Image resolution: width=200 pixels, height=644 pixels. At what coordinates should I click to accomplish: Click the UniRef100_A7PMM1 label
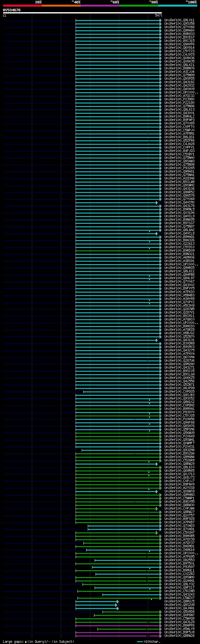(x=179, y=133)
